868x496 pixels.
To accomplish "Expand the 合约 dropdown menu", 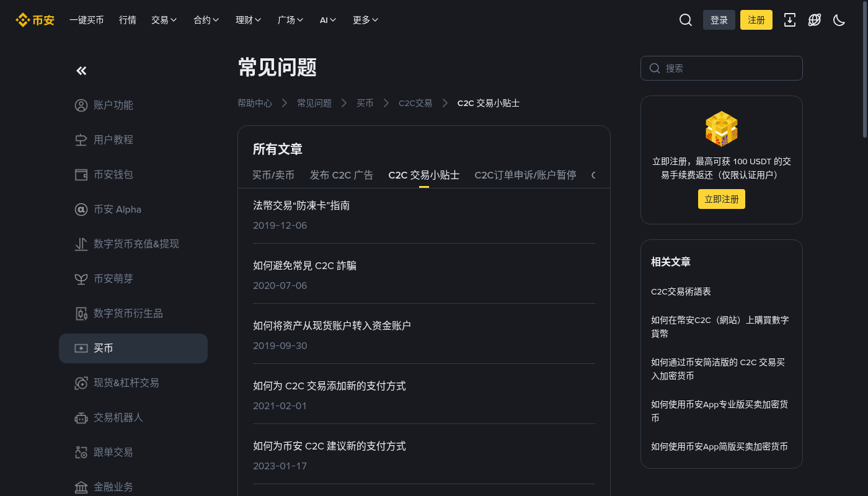I will click(206, 20).
